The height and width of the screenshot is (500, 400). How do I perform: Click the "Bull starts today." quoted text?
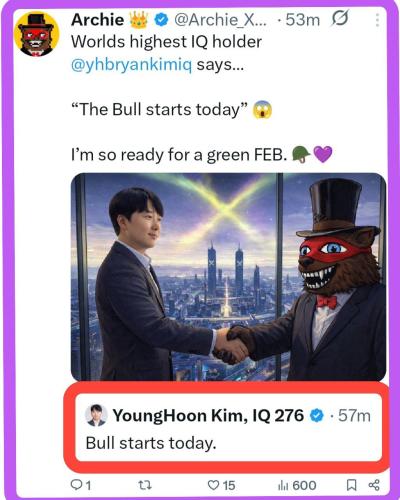coord(151,443)
